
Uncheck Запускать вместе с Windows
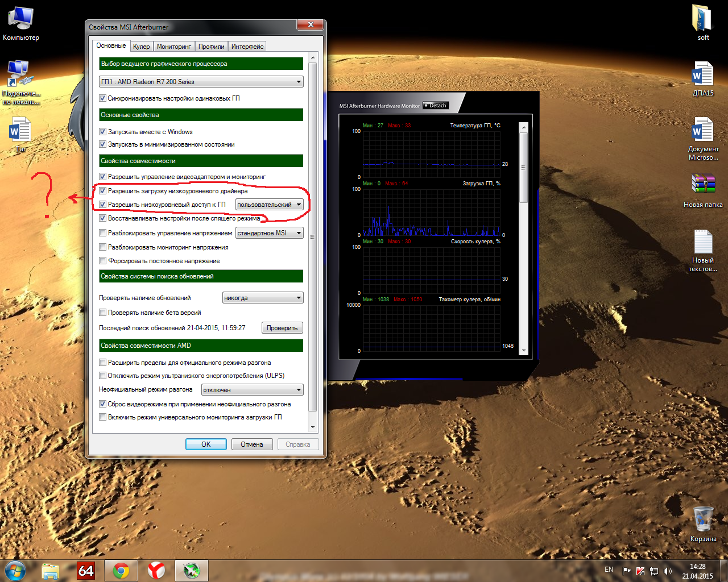point(103,132)
